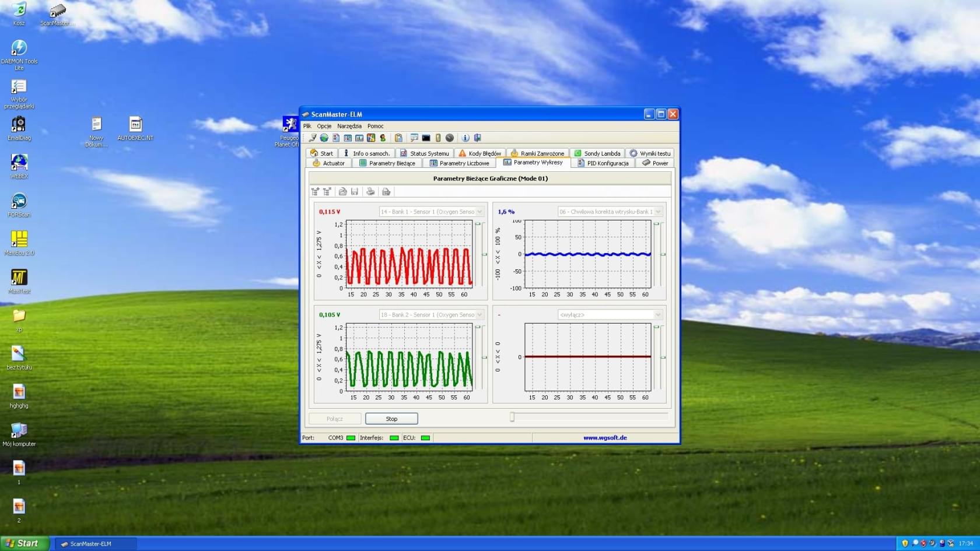Click the blue info icon in toolbar
This screenshot has width=980, height=551.
466,138
